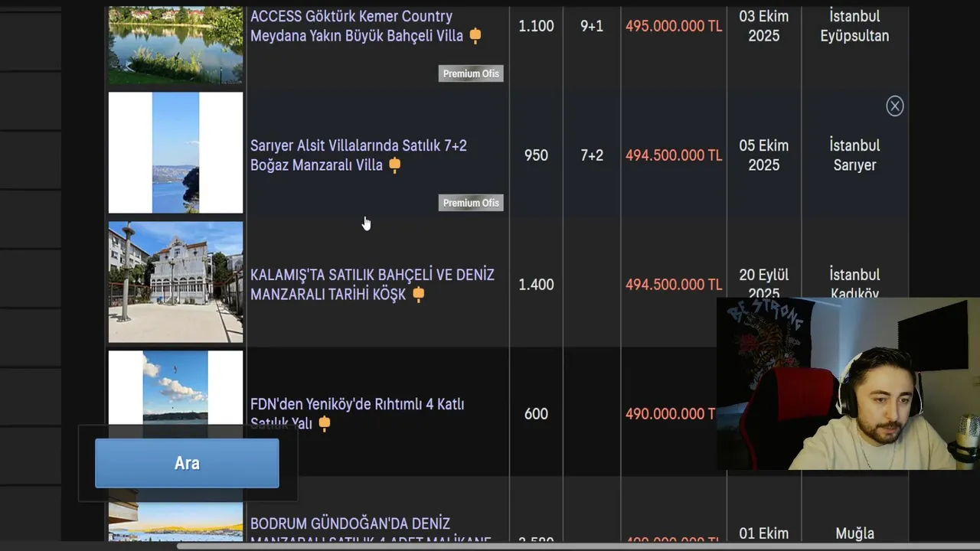The image size is (980, 551).
Task: Click the 1.400 area value
Action: (536, 285)
